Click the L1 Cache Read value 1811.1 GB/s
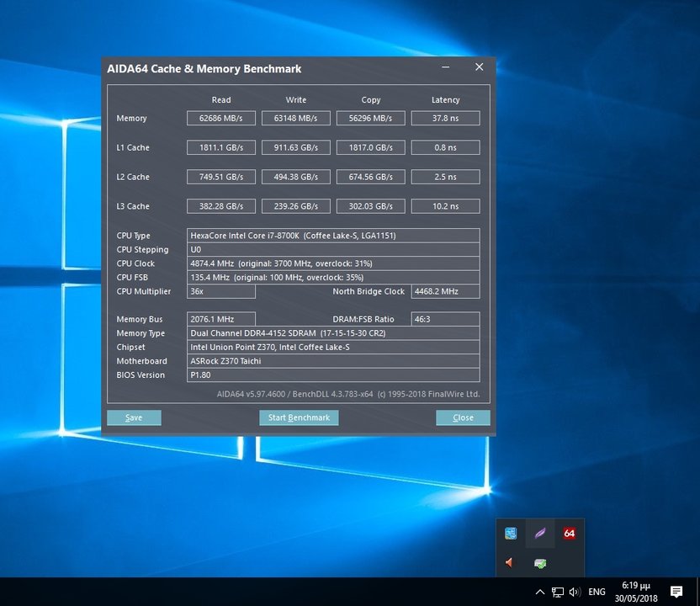The height and width of the screenshot is (606, 700). point(221,147)
